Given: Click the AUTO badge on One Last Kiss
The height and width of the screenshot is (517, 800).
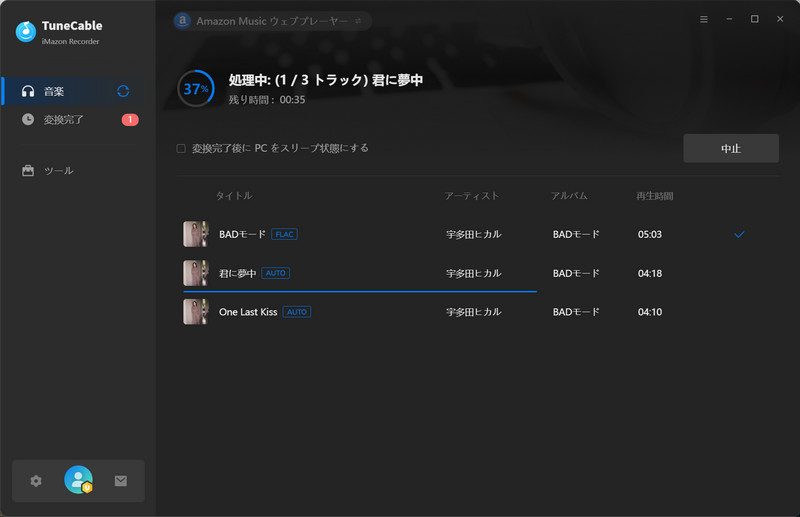Looking at the screenshot, I should (x=296, y=312).
